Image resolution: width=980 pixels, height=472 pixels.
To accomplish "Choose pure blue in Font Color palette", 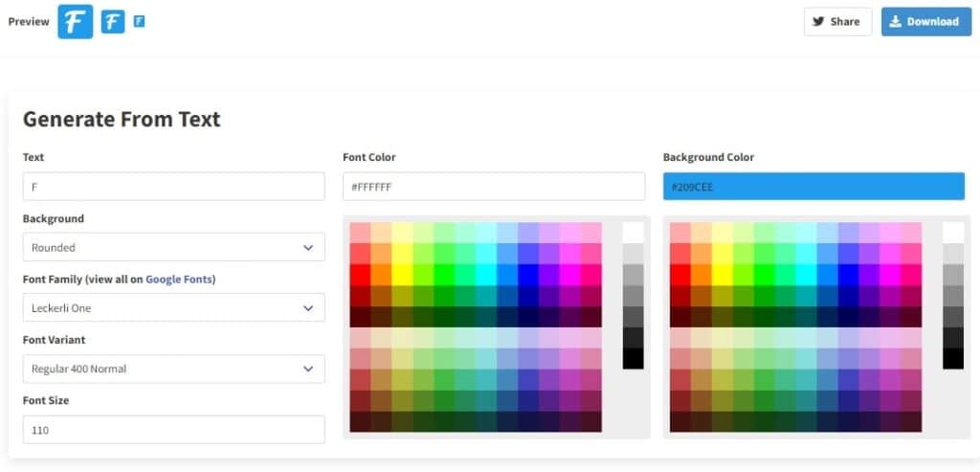I will tap(528, 274).
